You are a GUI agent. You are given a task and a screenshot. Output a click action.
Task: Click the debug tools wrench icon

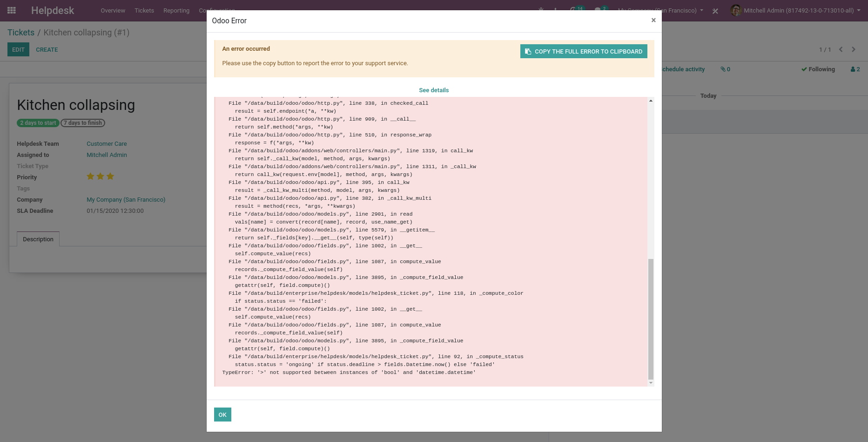tap(715, 11)
